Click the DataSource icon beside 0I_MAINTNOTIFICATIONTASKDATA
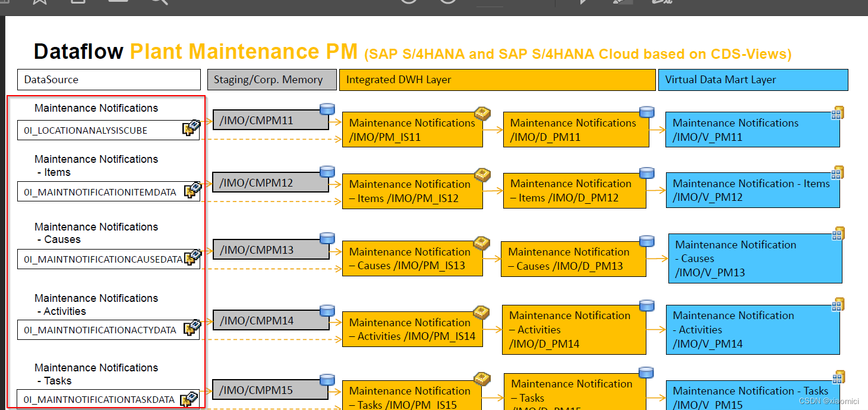This screenshot has width=868, height=410. (x=190, y=399)
